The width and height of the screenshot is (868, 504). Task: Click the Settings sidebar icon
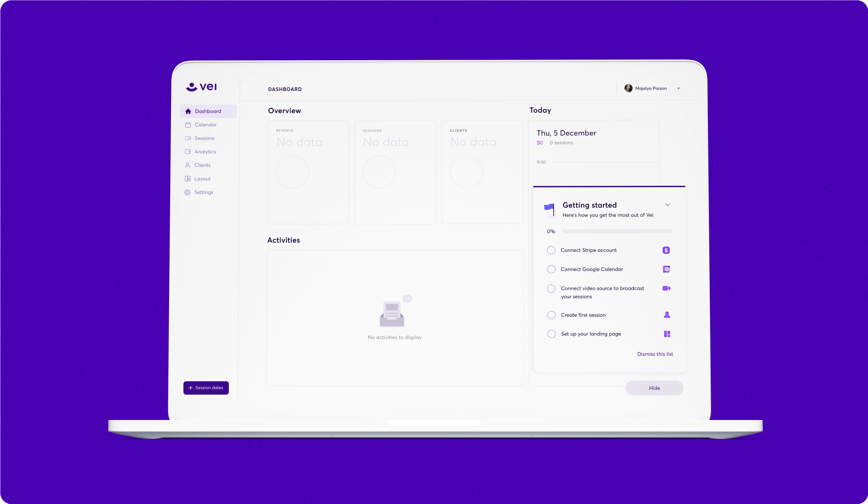(x=188, y=192)
